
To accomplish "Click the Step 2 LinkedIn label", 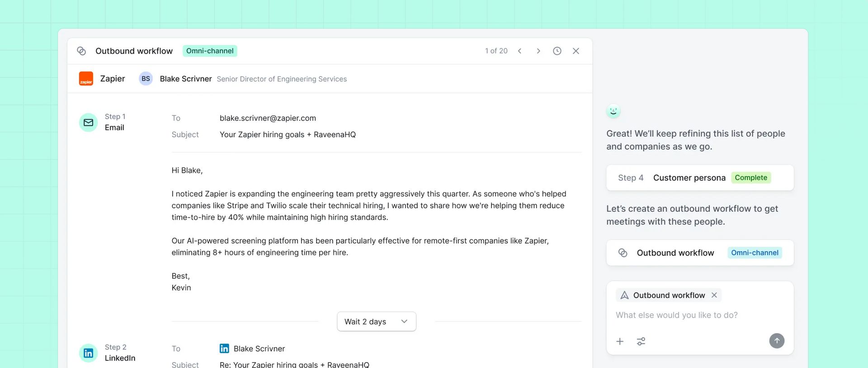I will [x=120, y=358].
